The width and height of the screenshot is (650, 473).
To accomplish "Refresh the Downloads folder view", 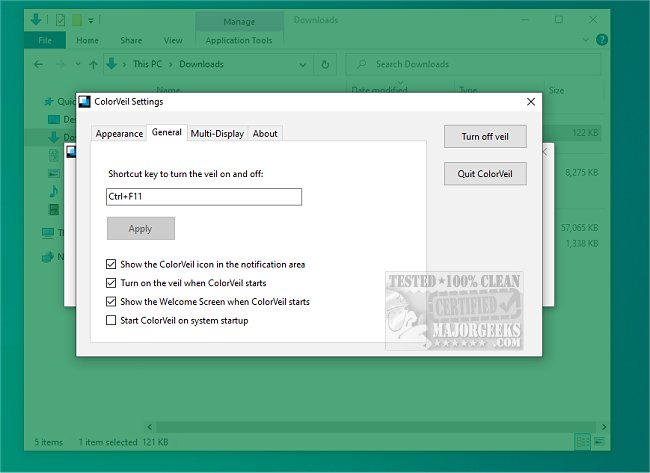I will click(x=325, y=65).
